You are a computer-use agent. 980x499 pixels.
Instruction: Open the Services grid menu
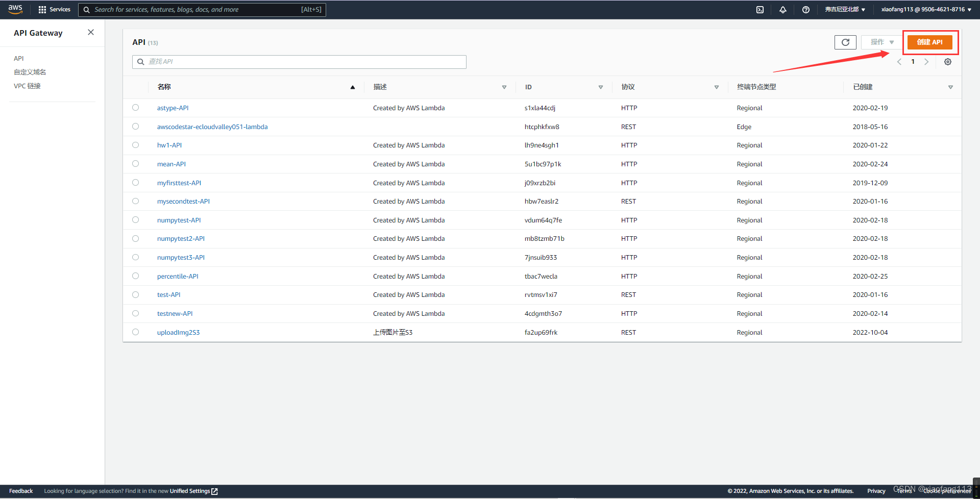tap(42, 10)
